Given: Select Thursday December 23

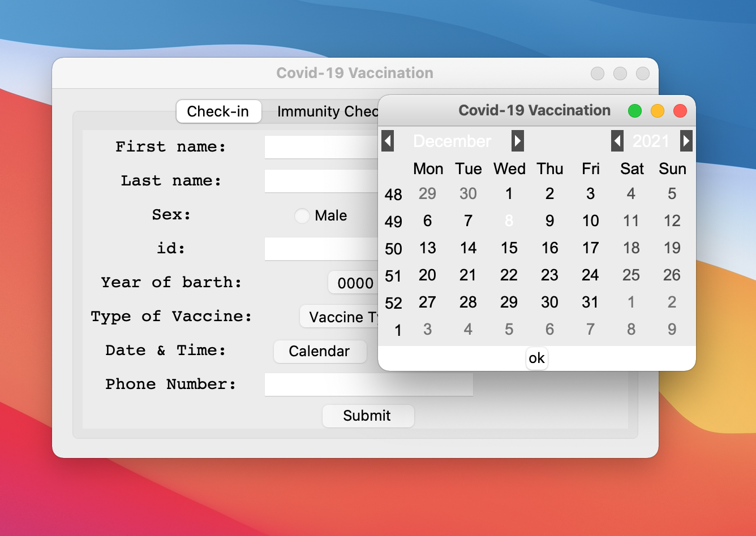Looking at the screenshot, I should coord(550,275).
